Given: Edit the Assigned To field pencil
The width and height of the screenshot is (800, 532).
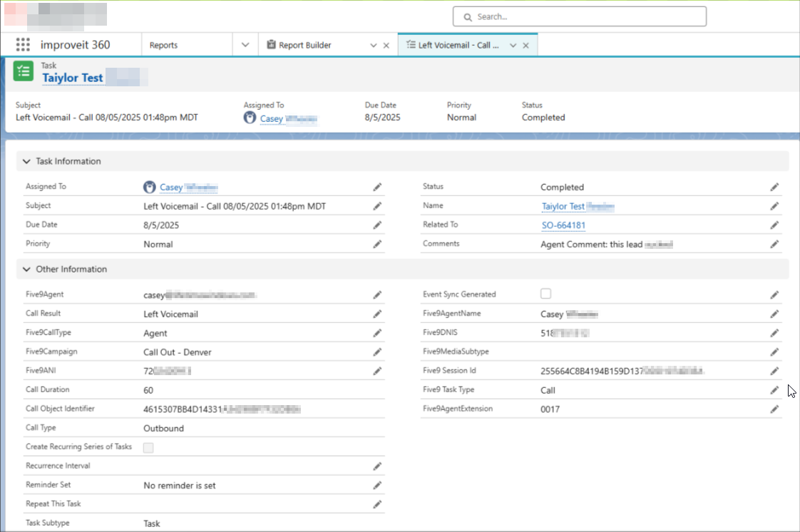Looking at the screenshot, I should (377, 187).
